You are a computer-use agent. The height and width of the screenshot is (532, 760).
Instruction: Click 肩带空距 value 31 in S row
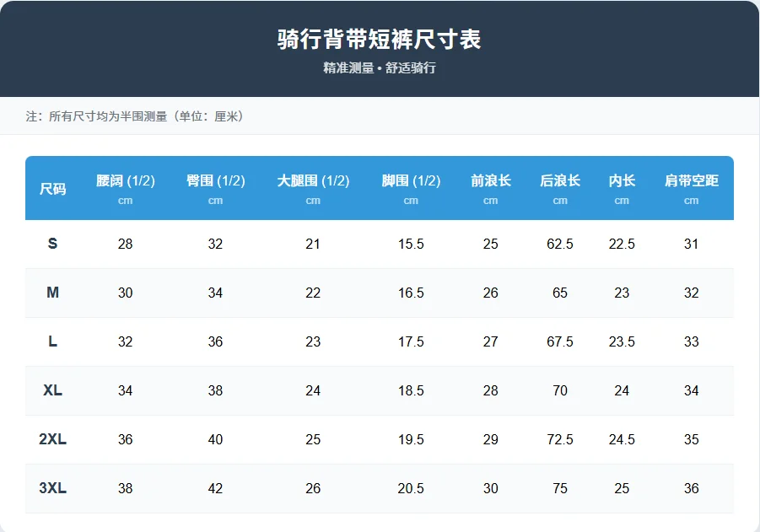coord(691,244)
